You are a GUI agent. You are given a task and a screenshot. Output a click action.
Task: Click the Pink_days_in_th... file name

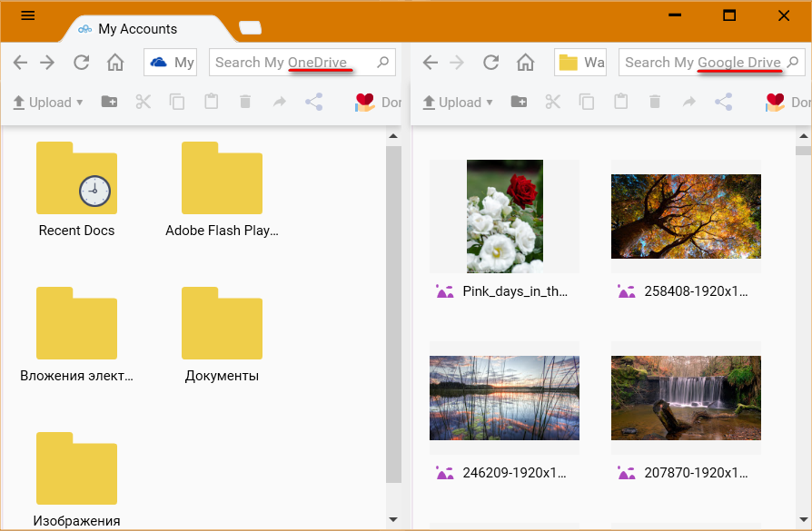pyautogui.click(x=515, y=291)
